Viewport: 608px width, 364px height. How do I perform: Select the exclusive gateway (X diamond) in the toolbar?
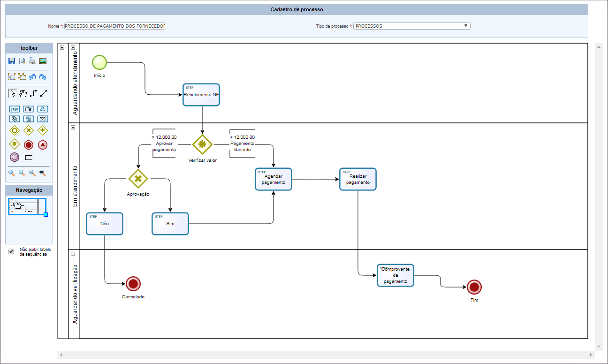tap(29, 130)
